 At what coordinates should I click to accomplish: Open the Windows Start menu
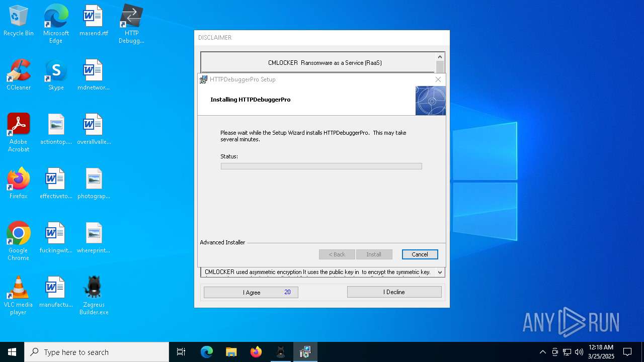pos(12,352)
